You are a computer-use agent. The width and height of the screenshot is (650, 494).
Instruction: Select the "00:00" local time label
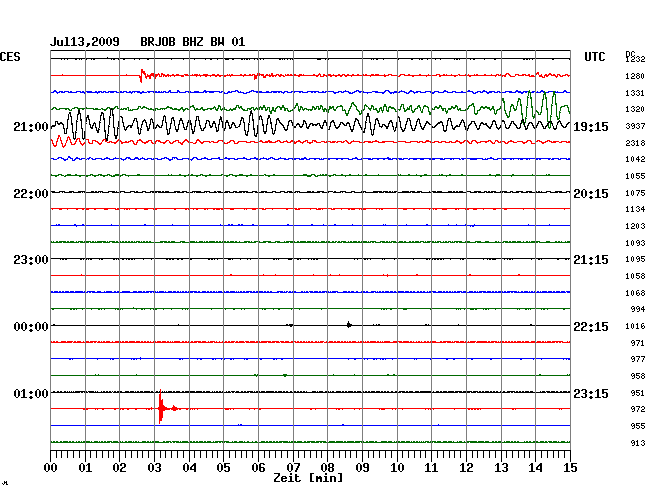(31, 327)
